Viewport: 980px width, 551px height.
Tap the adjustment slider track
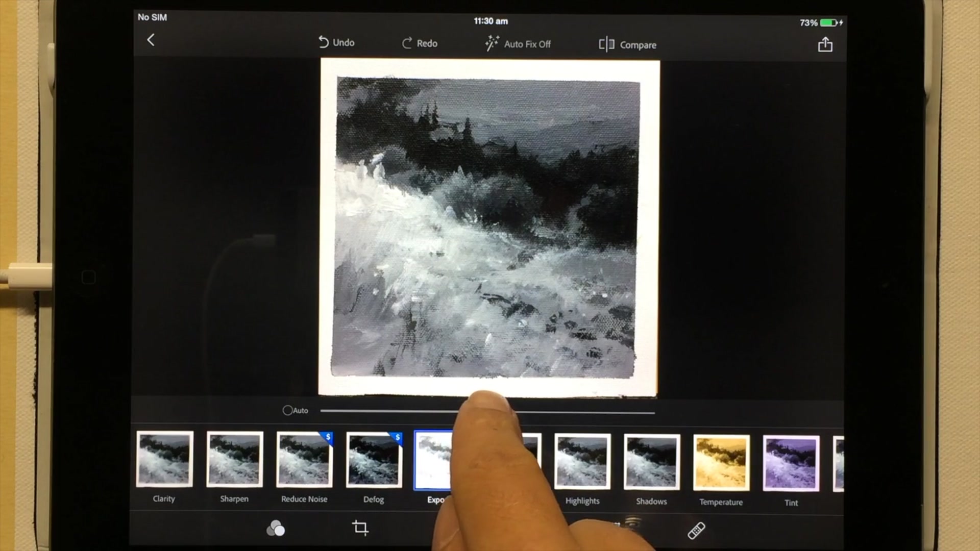coord(487,411)
